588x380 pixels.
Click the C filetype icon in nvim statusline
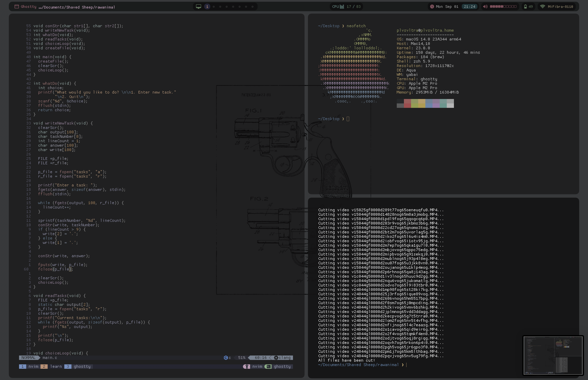(226, 358)
